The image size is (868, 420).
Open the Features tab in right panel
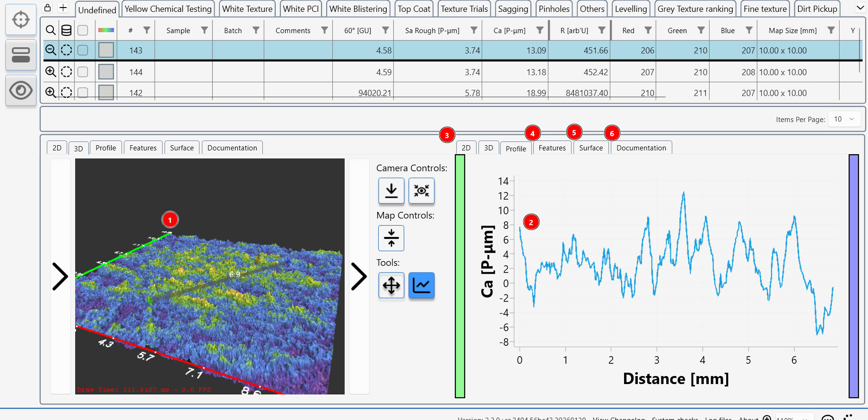point(552,148)
